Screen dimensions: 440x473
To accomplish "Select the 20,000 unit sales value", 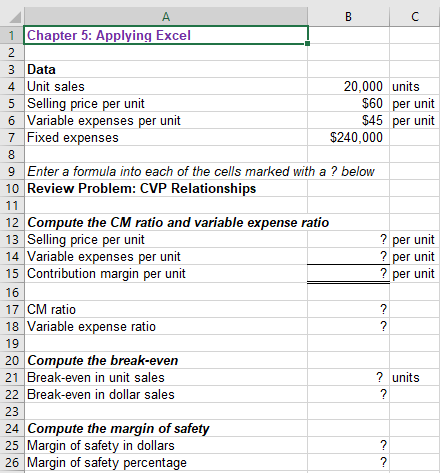I will 348,86.
